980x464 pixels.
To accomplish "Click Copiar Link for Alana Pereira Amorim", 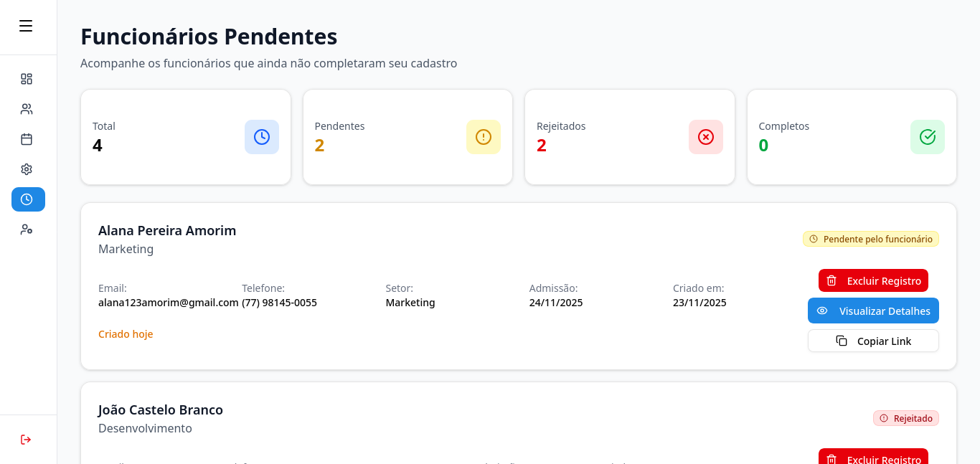I will (873, 341).
